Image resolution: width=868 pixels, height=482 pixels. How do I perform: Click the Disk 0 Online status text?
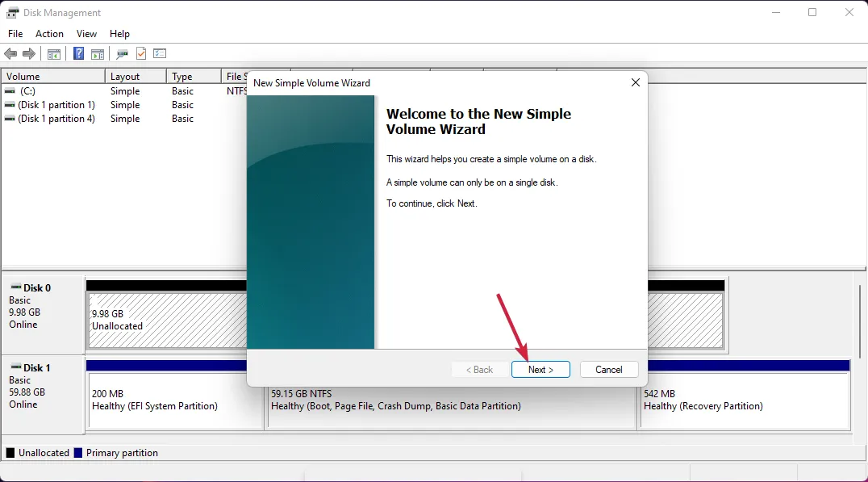click(x=23, y=324)
